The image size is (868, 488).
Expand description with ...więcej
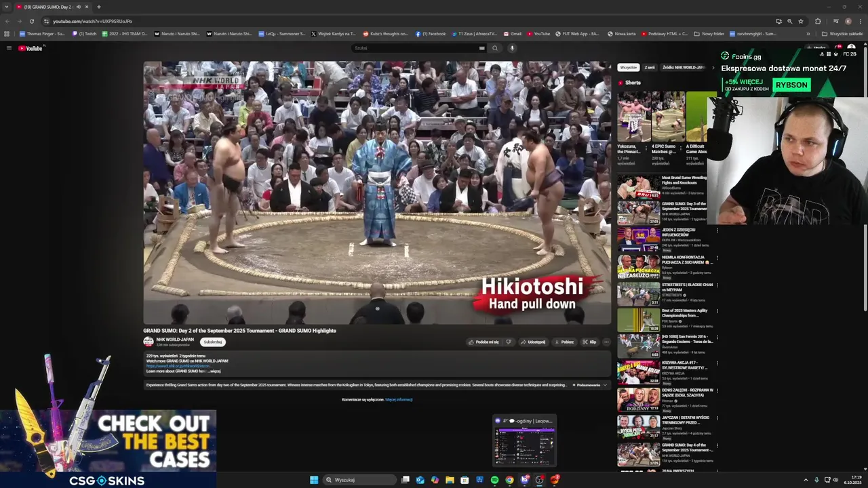[x=214, y=371]
